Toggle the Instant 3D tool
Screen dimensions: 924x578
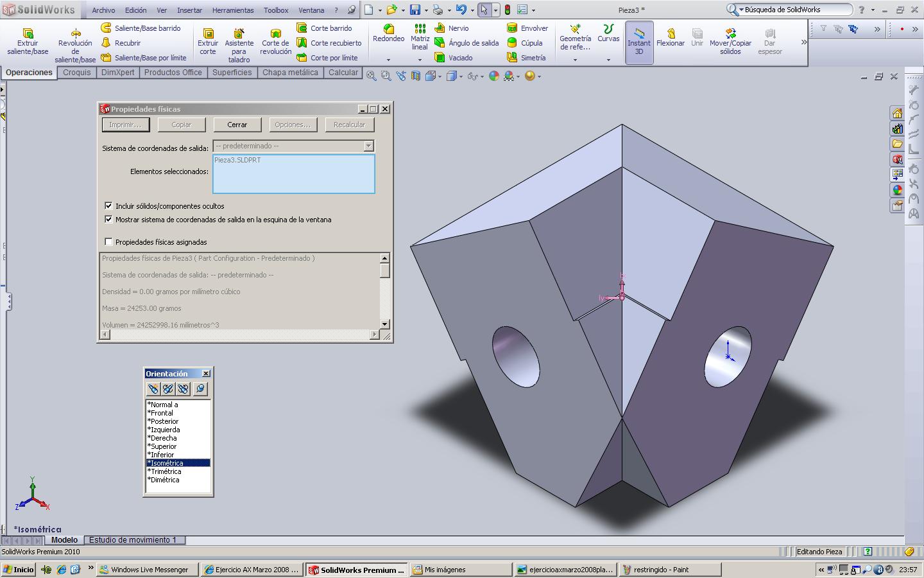(639, 42)
